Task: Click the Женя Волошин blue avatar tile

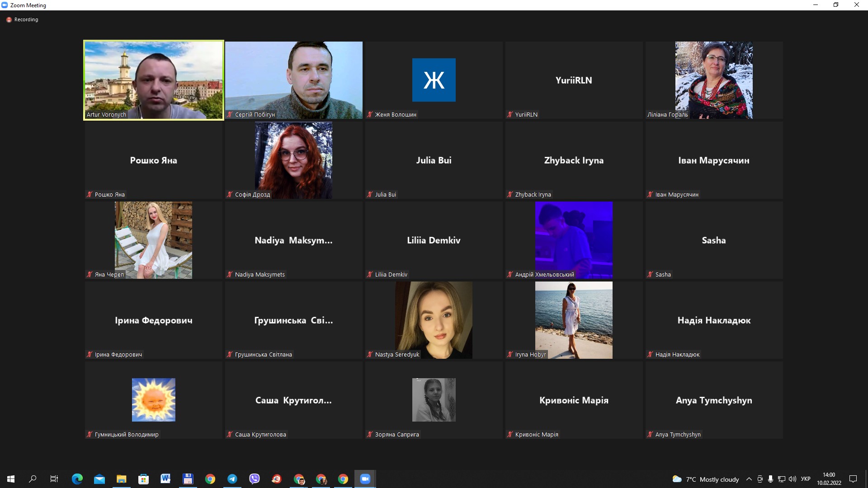Action: (x=434, y=80)
